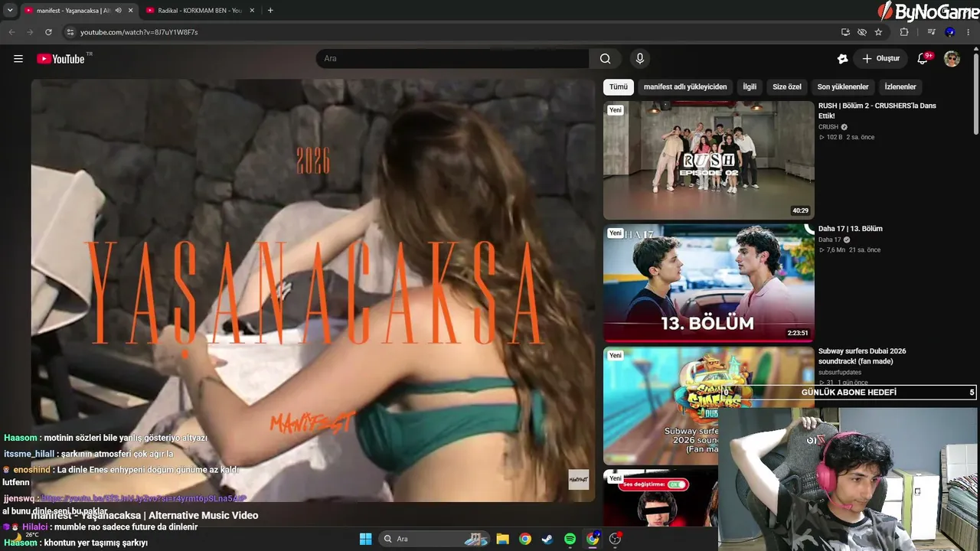This screenshot has height=551, width=980.
Task: Select the Size özel filter chip
Action: click(x=787, y=86)
